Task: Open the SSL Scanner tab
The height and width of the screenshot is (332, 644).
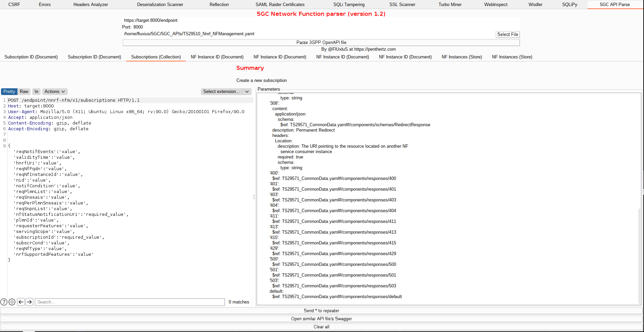Action: click(402, 4)
